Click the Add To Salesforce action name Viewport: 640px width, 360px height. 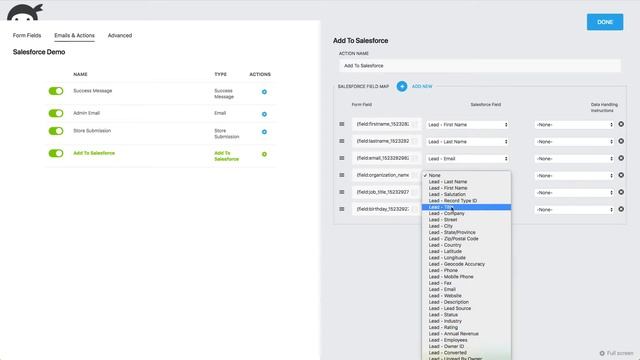pyautogui.click(x=94, y=153)
